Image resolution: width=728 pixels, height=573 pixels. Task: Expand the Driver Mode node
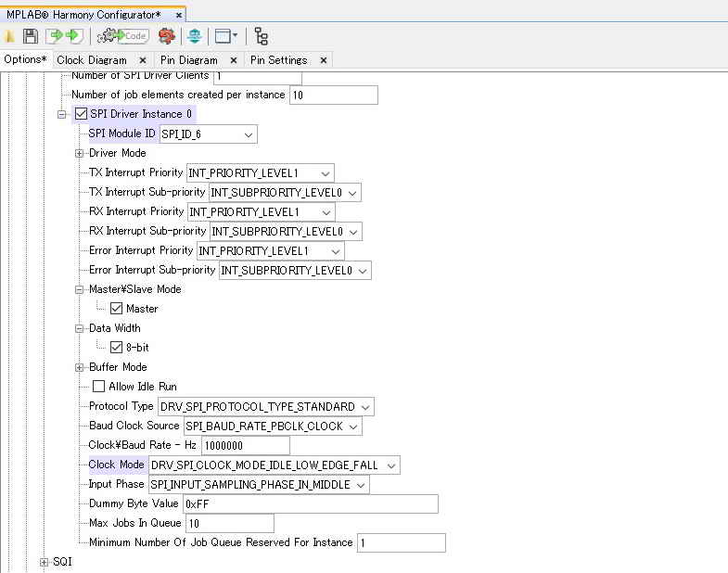[80, 153]
